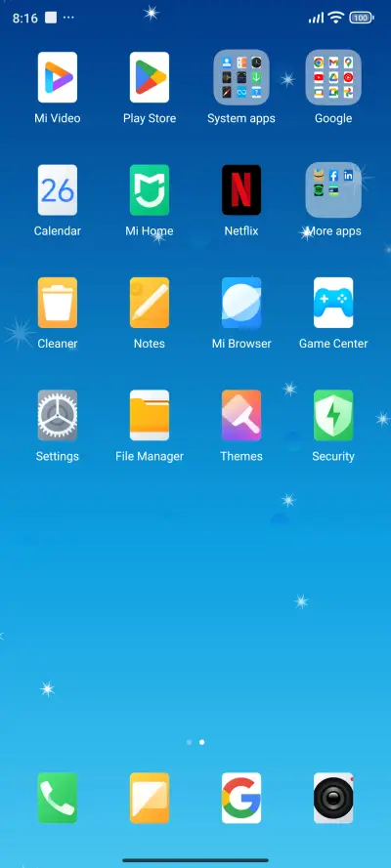This screenshot has height=868, width=391.
Task: Open the Camera app in dock
Action: [333, 798]
